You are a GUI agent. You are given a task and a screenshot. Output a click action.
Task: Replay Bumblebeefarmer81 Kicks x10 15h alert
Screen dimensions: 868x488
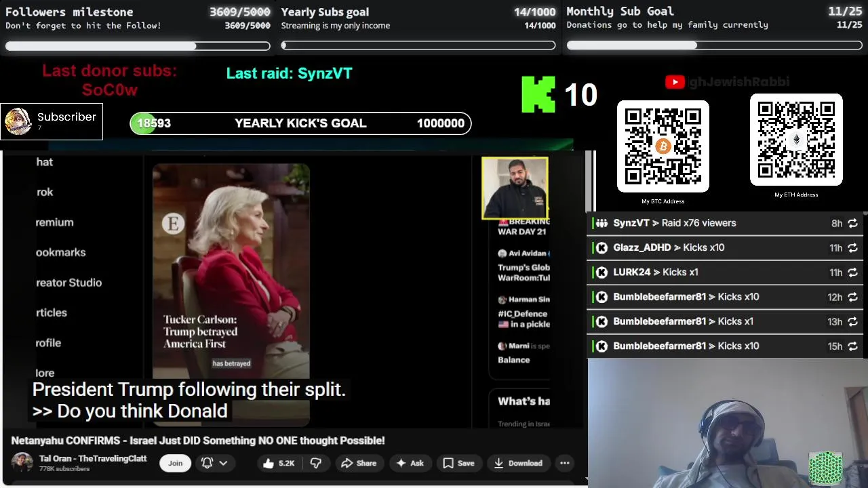click(852, 346)
